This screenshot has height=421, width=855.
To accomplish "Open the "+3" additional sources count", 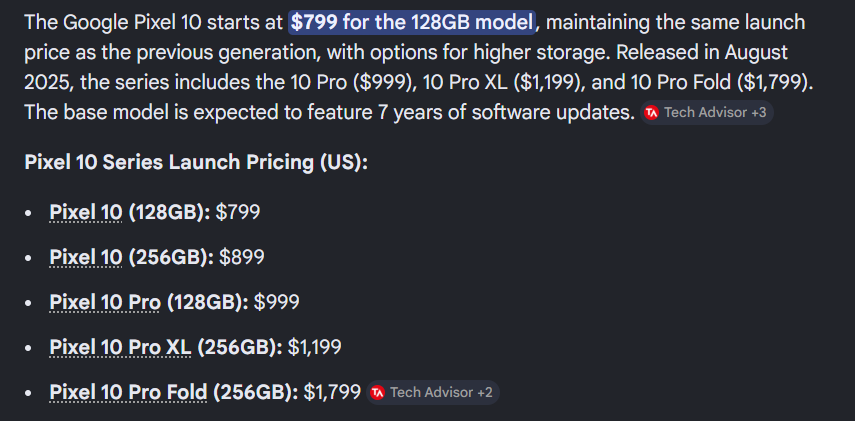I will coord(758,113).
